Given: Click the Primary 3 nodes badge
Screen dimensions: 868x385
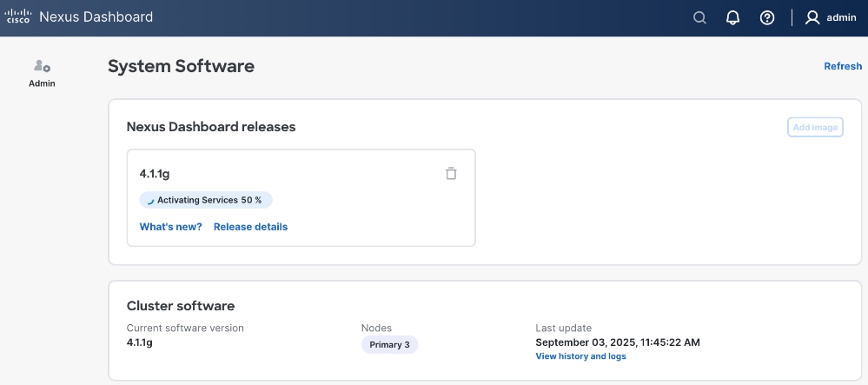Looking at the screenshot, I should tap(389, 345).
